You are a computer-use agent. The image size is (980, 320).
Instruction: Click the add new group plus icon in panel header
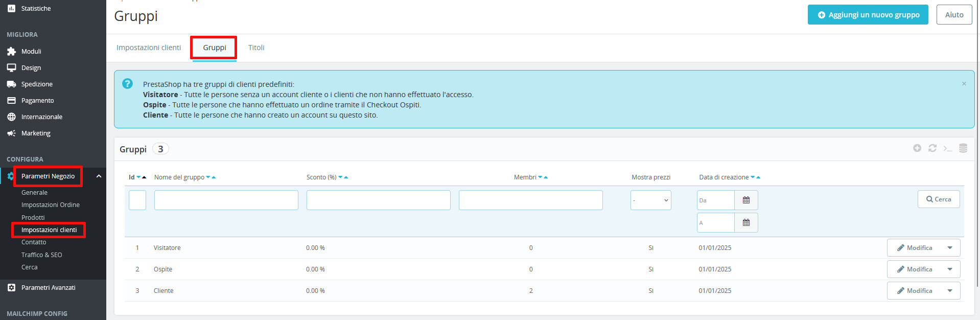click(x=917, y=148)
